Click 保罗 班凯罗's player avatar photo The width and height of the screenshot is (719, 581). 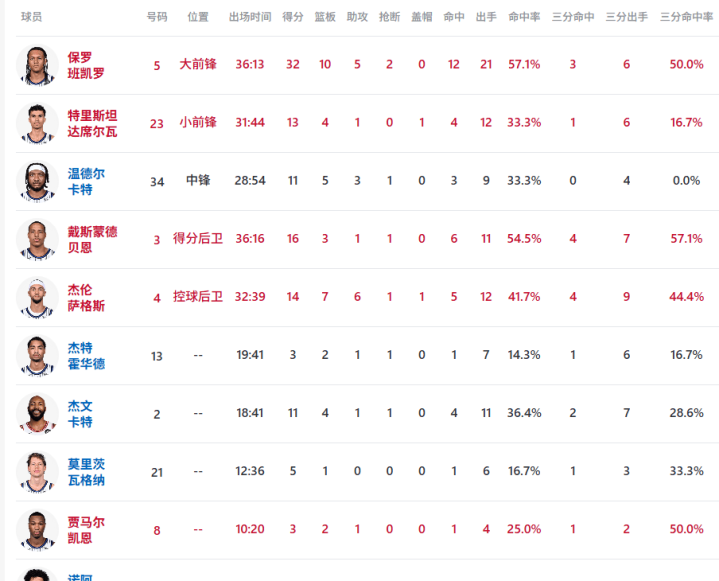(x=37, y=66)
